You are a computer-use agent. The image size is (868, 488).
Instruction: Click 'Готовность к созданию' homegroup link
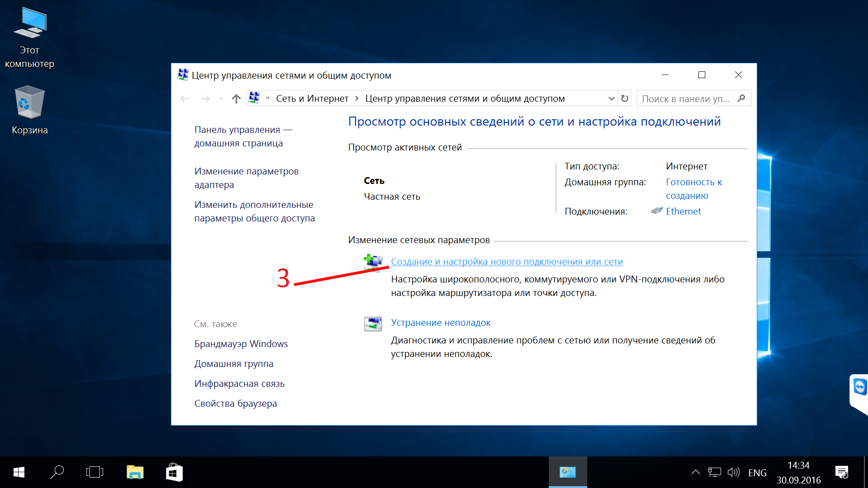click(693, 189)
